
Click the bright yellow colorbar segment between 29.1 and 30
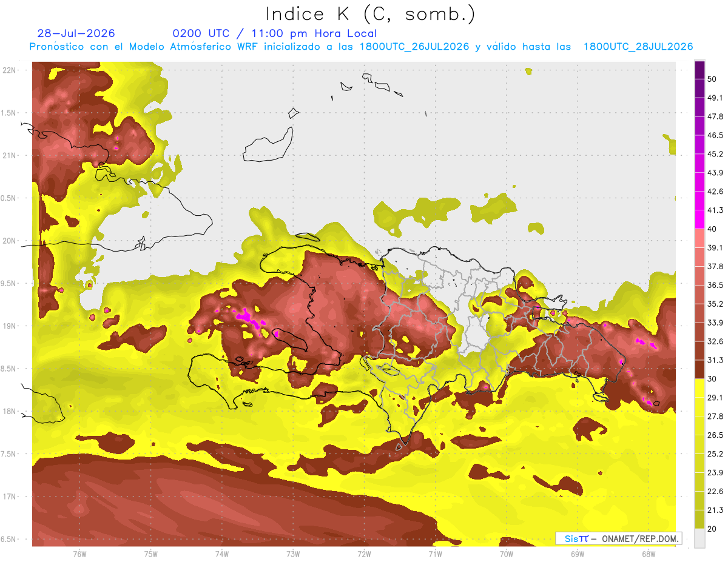tap(699, 388)
